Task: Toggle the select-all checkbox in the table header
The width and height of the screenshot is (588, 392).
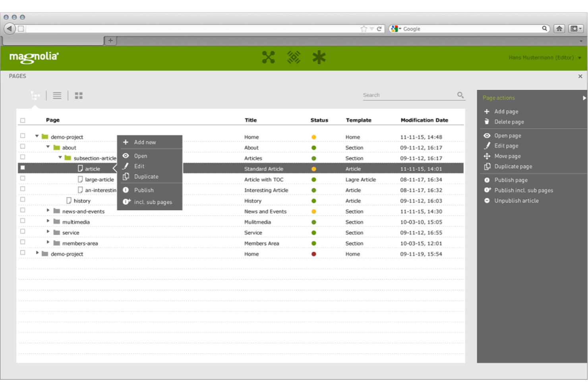Action: pyautogui.click(x=23, y=120)
